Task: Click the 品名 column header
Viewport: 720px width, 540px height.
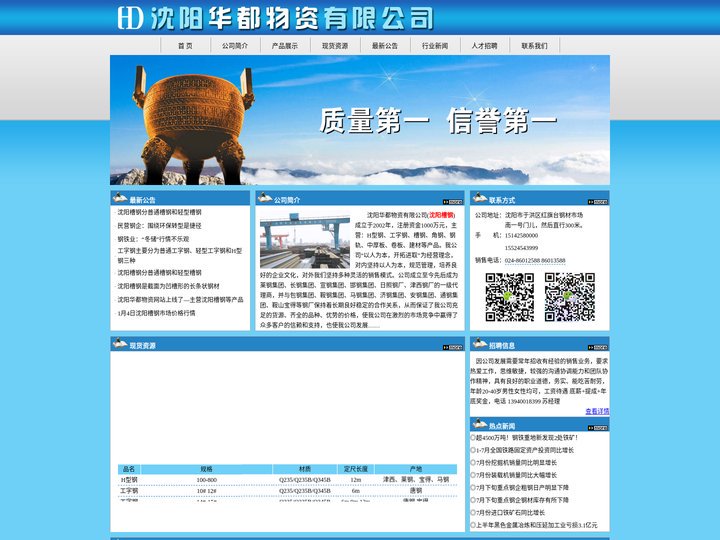Action: 129,469
